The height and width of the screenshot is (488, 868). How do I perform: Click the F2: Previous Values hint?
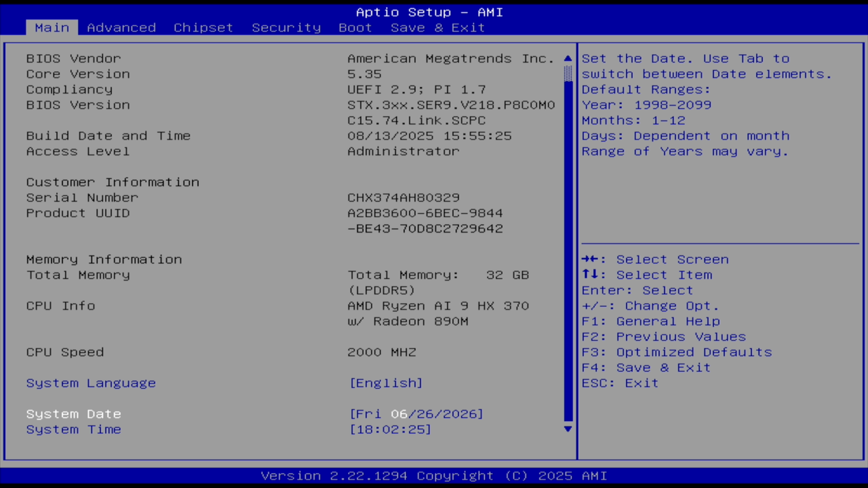pos(664,337)
